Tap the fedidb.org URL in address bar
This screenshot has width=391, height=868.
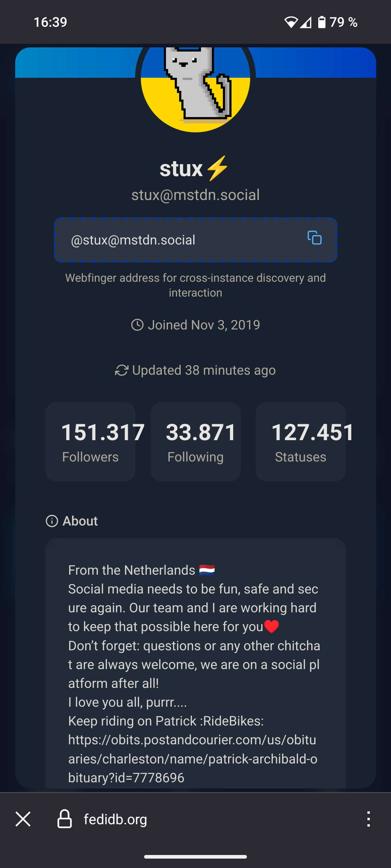point(115,819)
